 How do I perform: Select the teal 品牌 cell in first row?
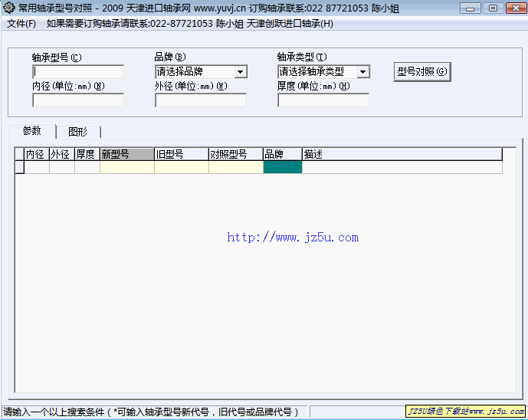click(x=283, y=167)
